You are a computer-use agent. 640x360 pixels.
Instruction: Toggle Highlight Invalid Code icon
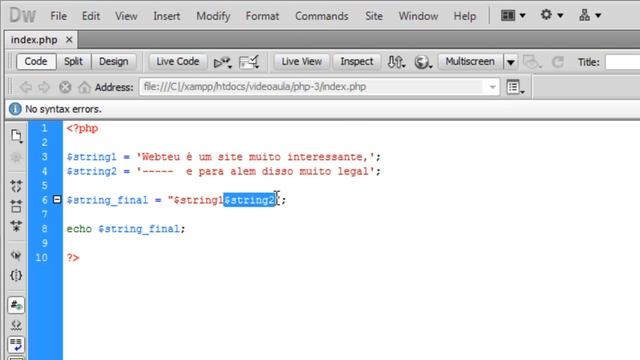[x=16, y=325]
